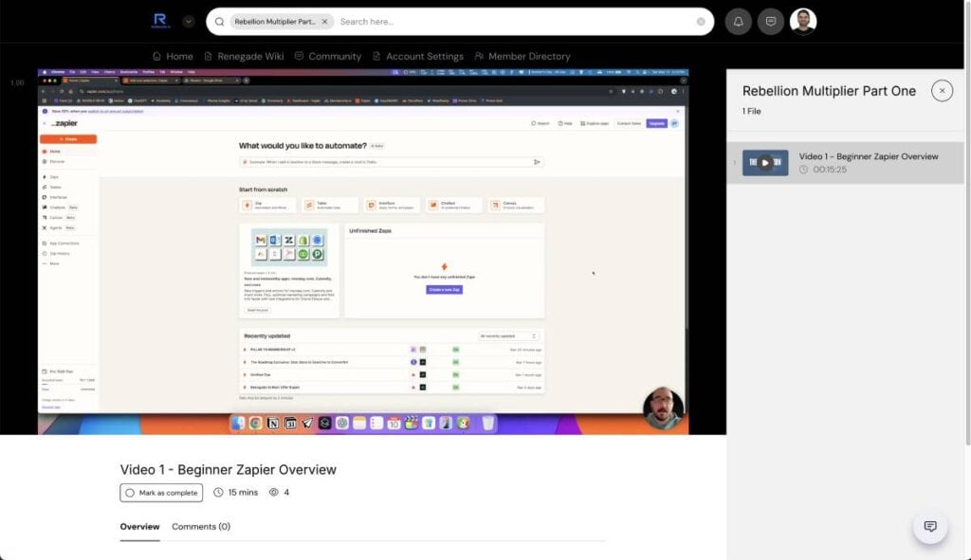Click the magnifier search icon
The width and height of the screenshot is (971, 560).
click(x=219, y=22)
